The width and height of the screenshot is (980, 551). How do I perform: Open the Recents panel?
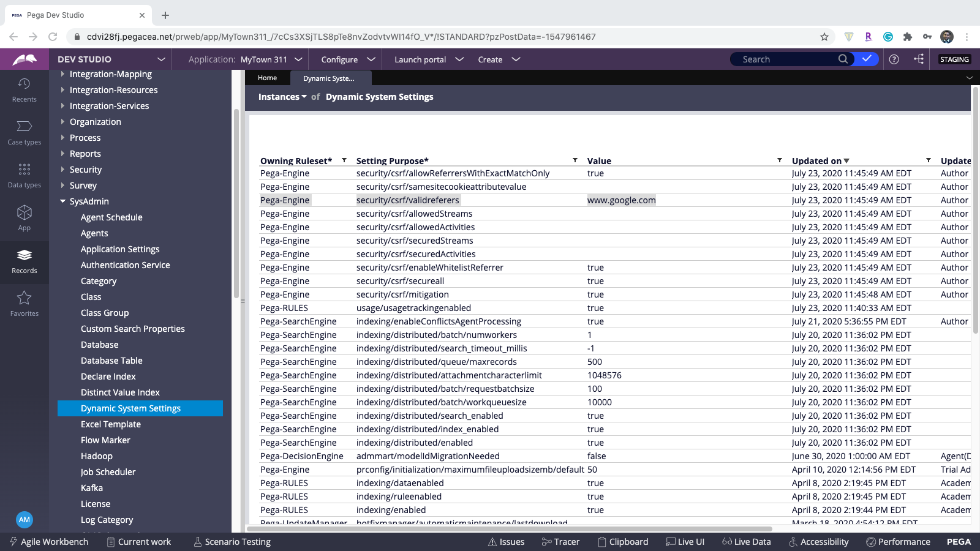pyautogui.click(x=24, y=89)
